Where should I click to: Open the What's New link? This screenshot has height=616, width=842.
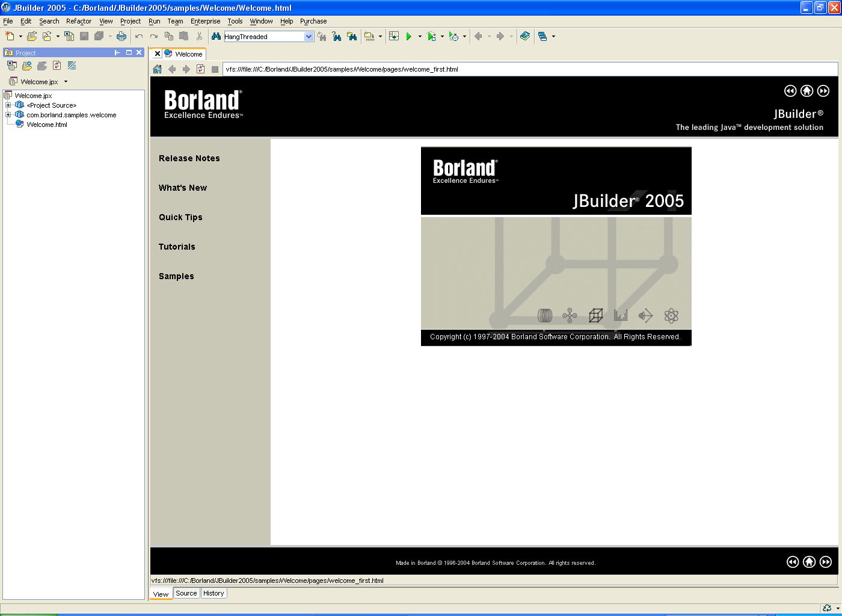[x=183, y=188]
